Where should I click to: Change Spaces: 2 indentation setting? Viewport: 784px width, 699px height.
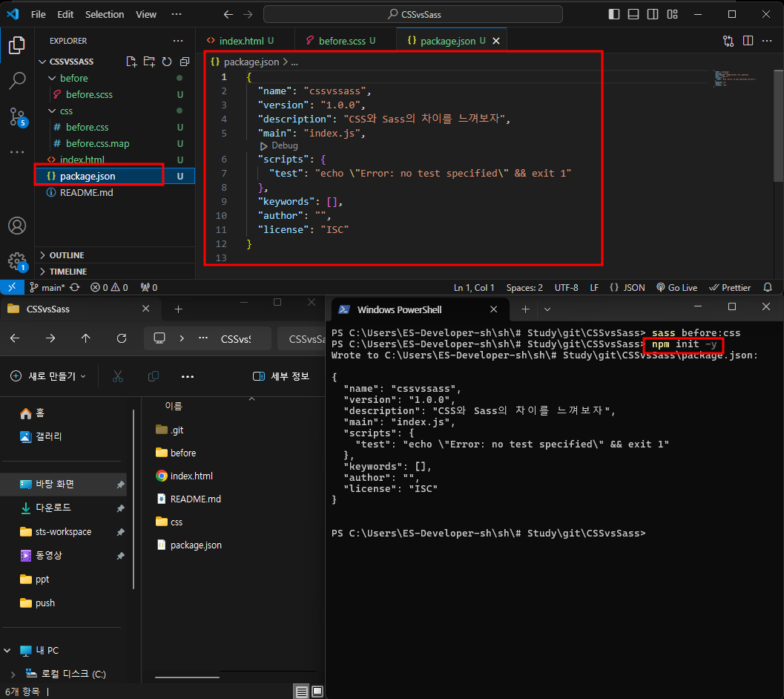(x=524, y=287)
